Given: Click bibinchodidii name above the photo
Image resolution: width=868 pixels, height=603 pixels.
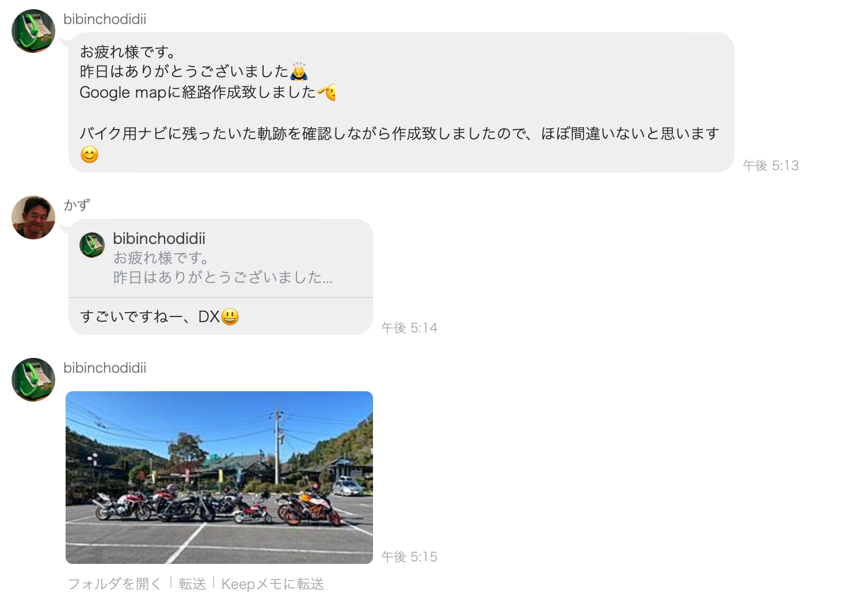Looking at the screenshot, I should pos(105,368).
